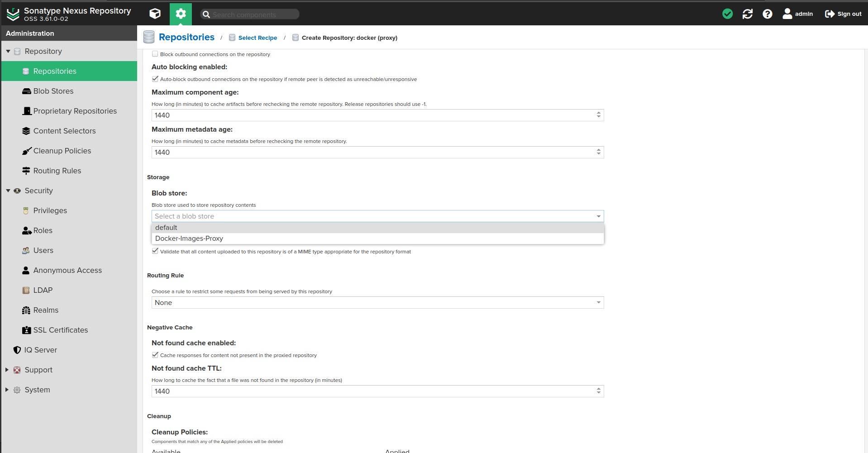Enable Block outbound connections checkbox
Image resolution: width=868 pixels, height=453 pixels.
[155, 54]
